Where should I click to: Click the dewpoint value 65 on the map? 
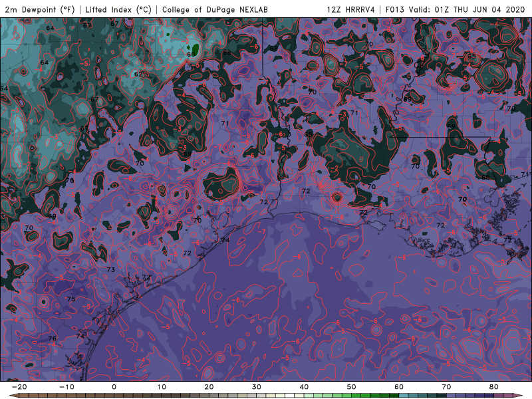[472, 57]
